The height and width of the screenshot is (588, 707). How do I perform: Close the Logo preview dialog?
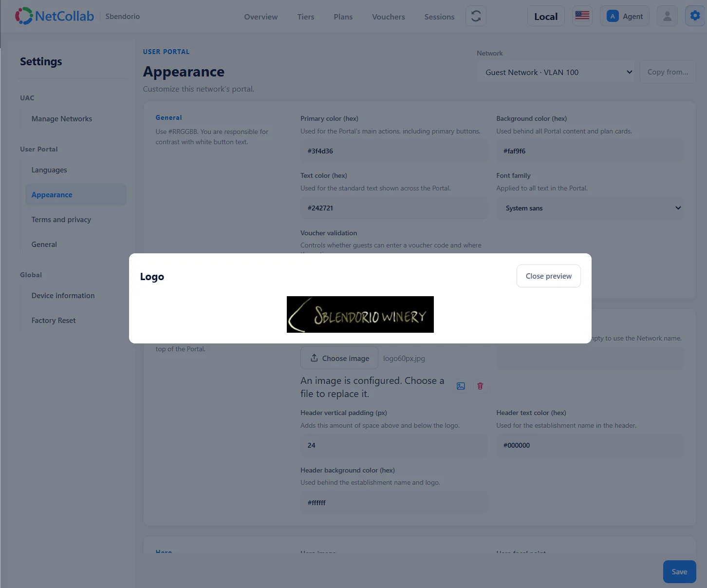click(x=549, y=276)
